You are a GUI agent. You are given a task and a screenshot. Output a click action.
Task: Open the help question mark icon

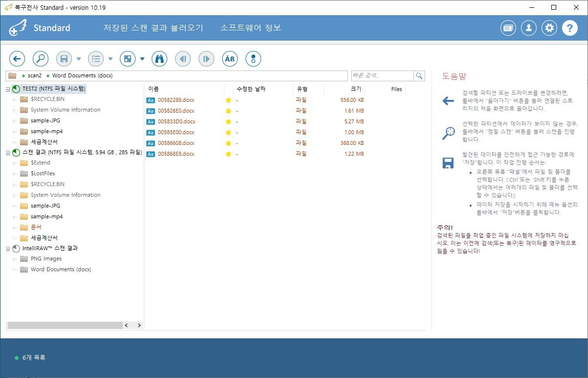point(570,28)
